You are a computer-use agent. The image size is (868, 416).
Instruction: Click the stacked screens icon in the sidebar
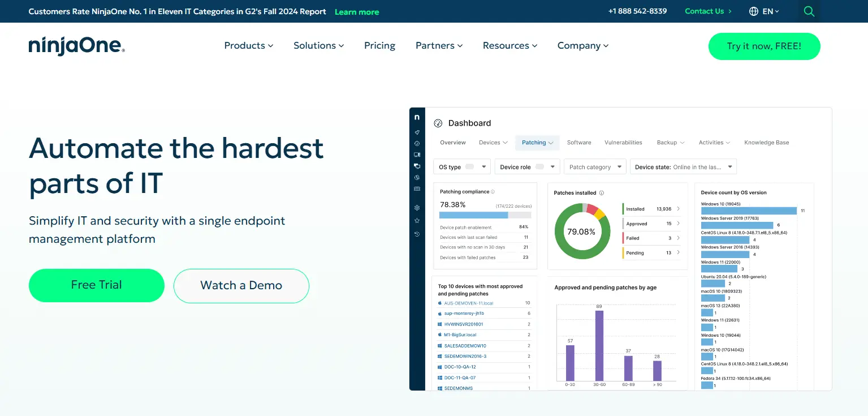417,166
